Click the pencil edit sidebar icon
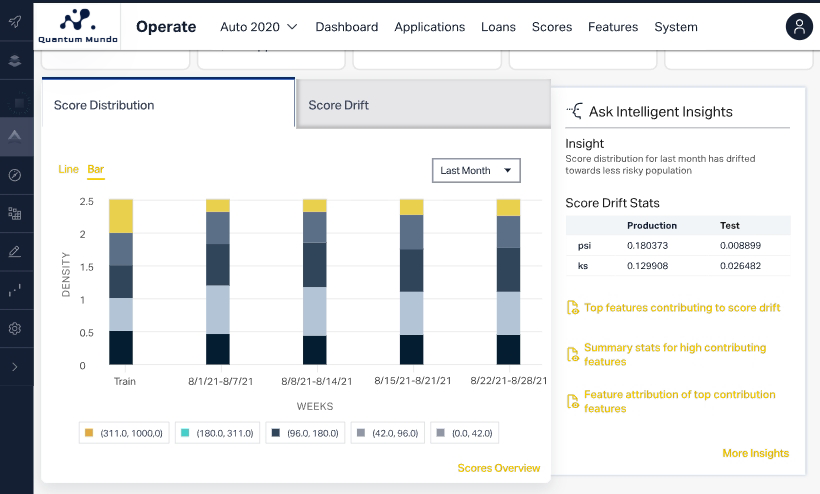Image resolution: width=820 pixels, height=494 pixels. coord(15,251)
